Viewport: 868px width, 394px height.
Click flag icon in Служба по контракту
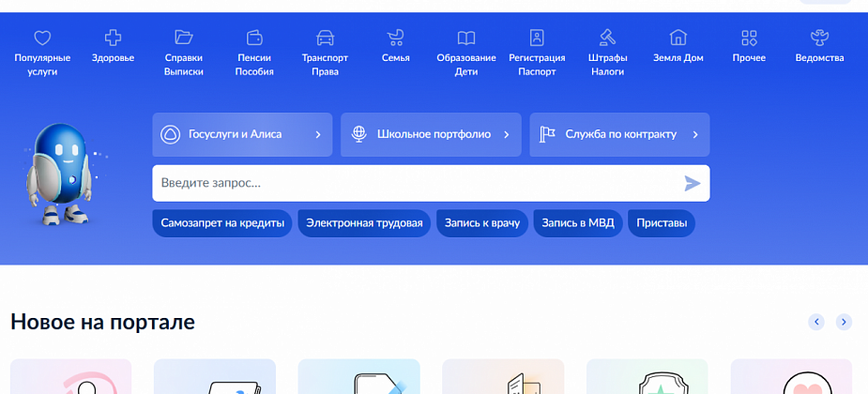click(548, 134)
